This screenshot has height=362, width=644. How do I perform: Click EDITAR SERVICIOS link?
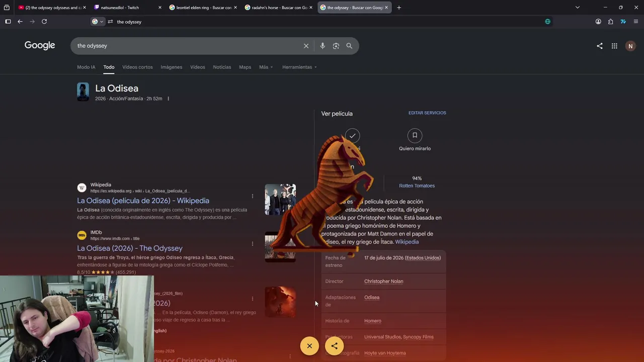pos(427,113)
